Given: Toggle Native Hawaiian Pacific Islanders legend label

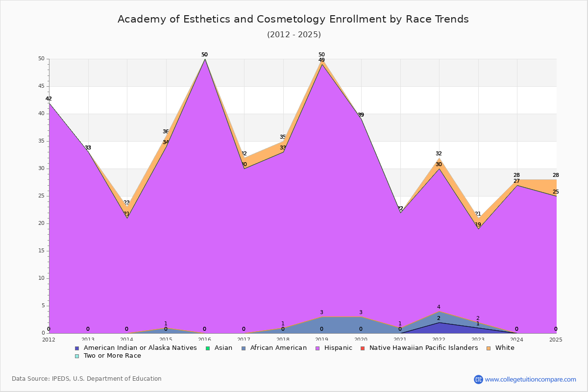Looking at the screenshot, I should click(424, 348).
